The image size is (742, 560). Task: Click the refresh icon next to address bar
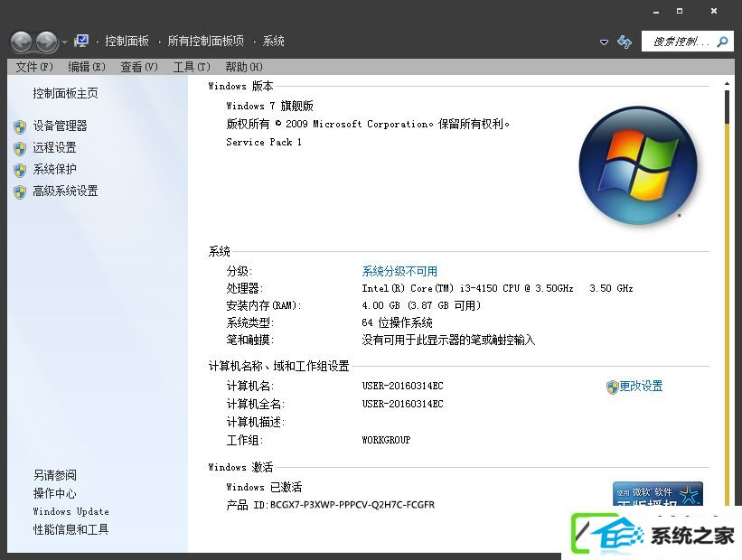[x=625, y=42]
